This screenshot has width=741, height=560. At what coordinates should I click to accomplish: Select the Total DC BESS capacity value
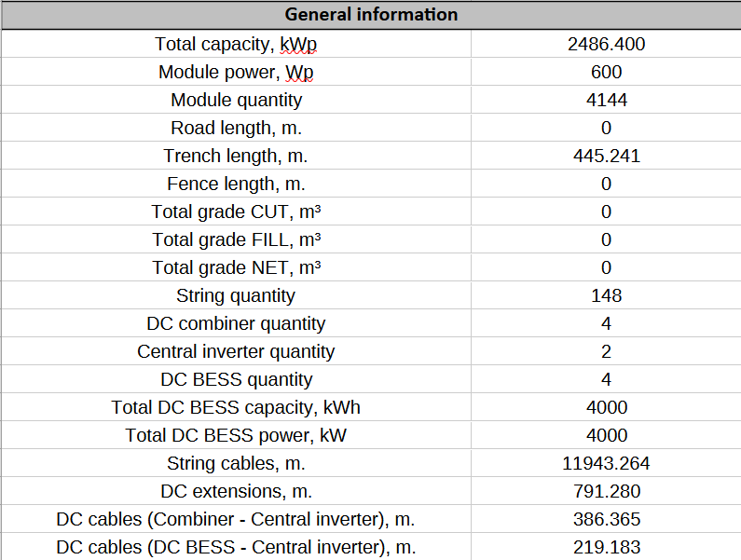click(607, 407)
